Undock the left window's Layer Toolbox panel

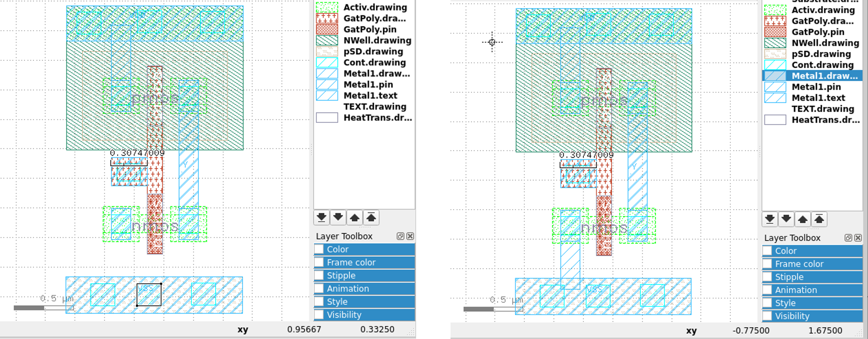click(x=400, y=236)
